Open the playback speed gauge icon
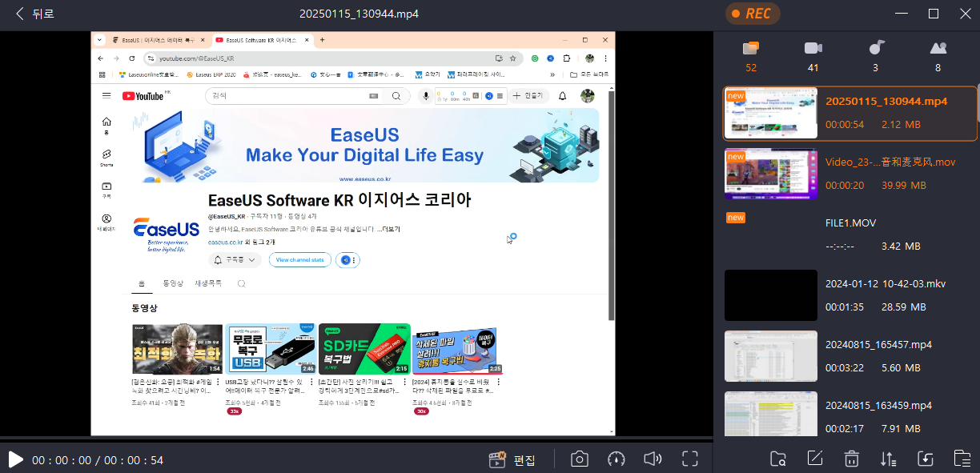 click(616, 459)
